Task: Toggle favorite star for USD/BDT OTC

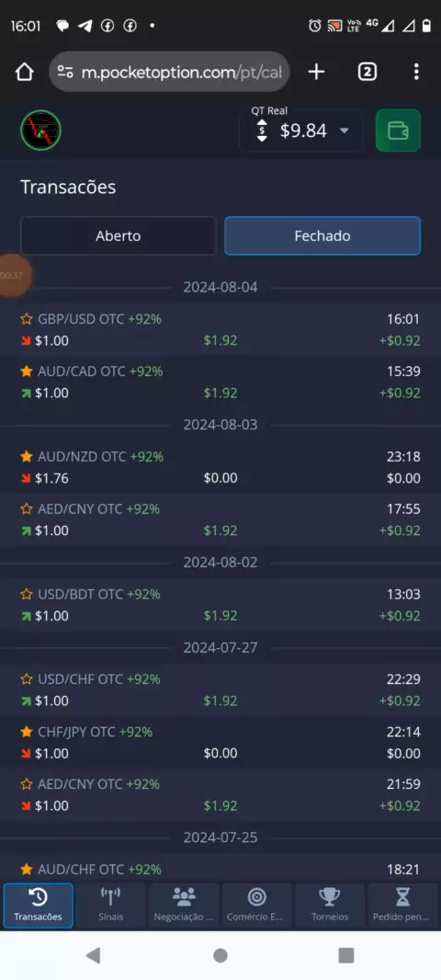Action: [x=27, y=595]
